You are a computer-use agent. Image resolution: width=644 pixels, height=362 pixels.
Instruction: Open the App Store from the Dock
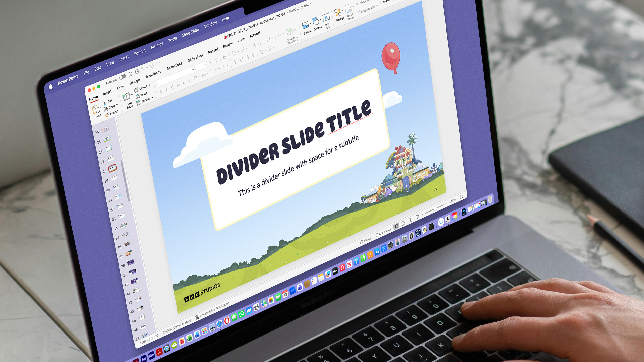[x=377, y=251]
